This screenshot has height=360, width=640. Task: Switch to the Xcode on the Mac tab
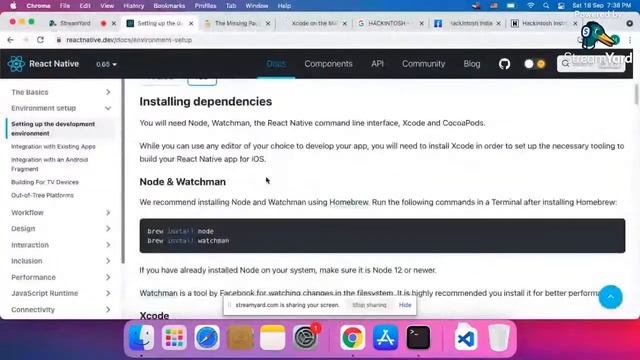pyautogui.click(x=314, y=23)
